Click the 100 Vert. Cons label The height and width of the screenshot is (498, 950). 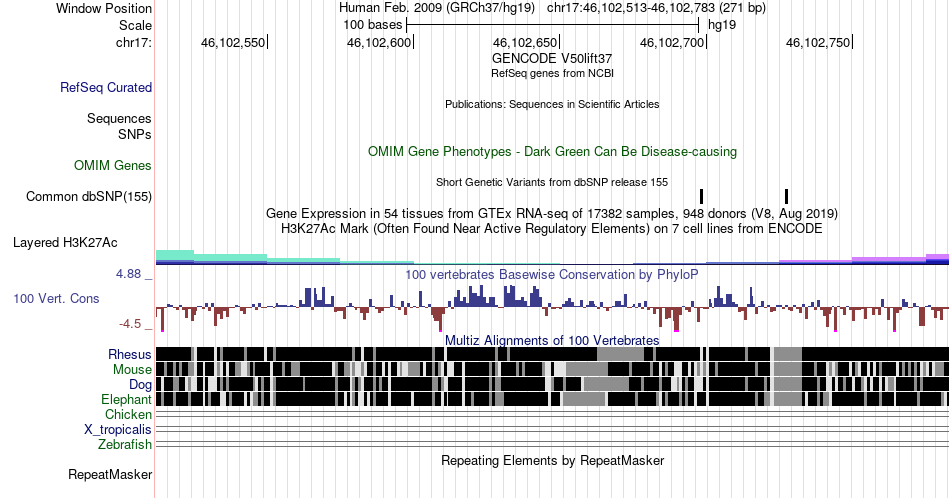click(56, 298)
